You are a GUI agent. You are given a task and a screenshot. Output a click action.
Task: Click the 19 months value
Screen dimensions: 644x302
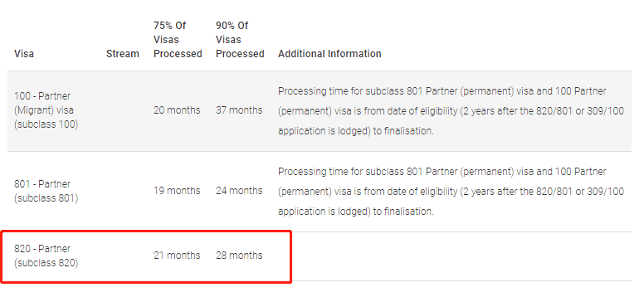coord(177,191)
